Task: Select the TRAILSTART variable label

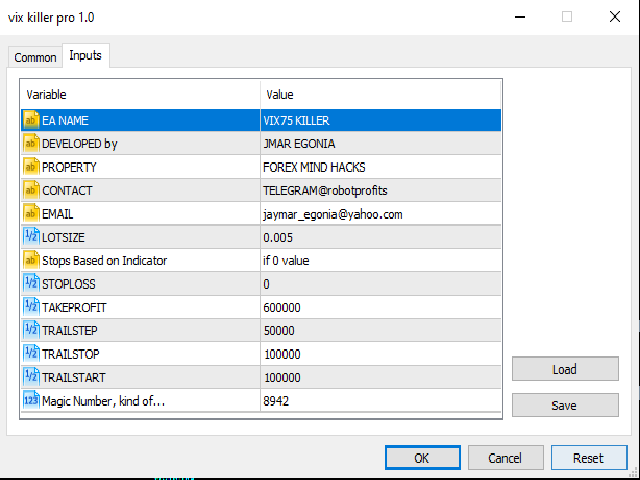Action: 74,378
